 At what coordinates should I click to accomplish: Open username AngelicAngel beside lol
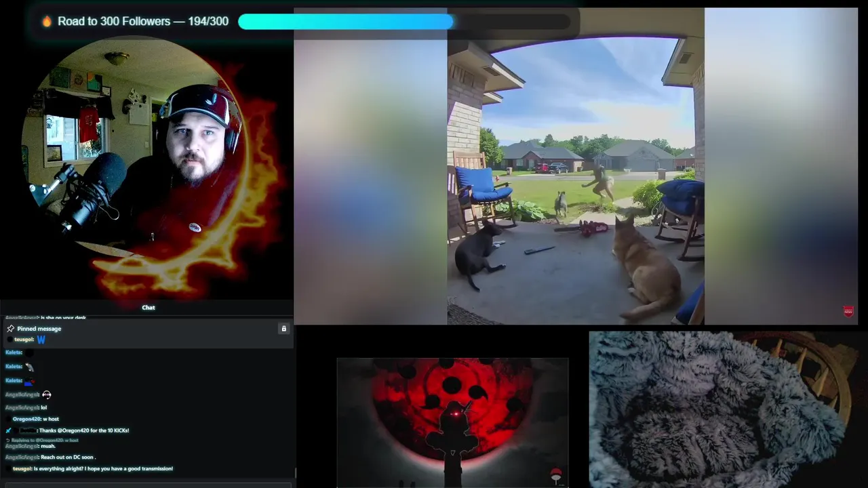pos(22,407)
